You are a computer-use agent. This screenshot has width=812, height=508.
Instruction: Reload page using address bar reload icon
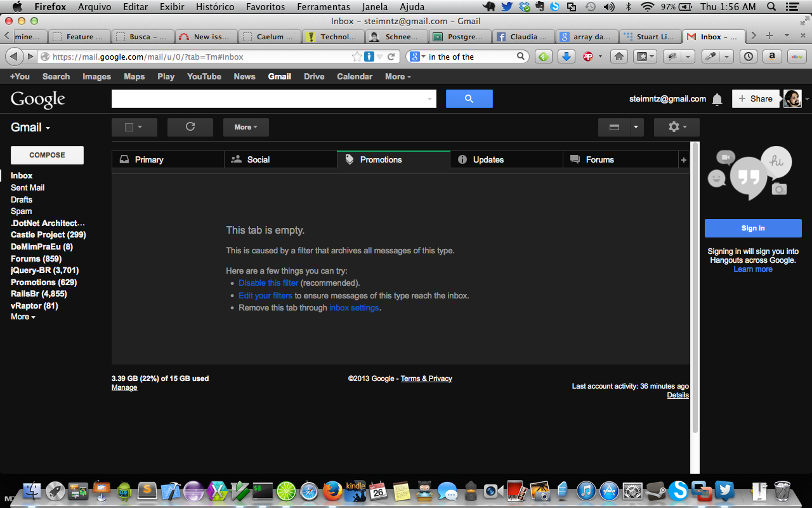click(391, 57)
